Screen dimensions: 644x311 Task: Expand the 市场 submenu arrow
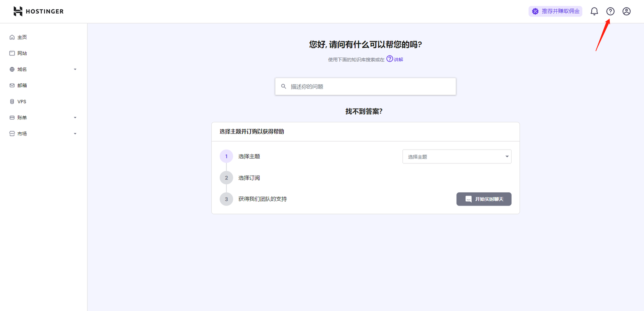[x=75, y=134]
